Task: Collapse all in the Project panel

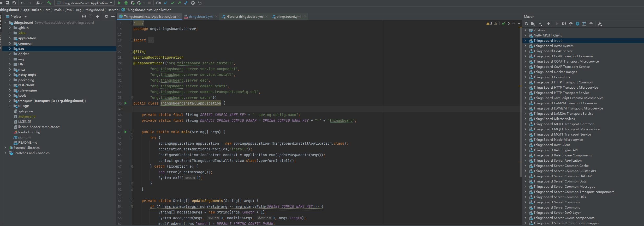Action: coord(98,16)
